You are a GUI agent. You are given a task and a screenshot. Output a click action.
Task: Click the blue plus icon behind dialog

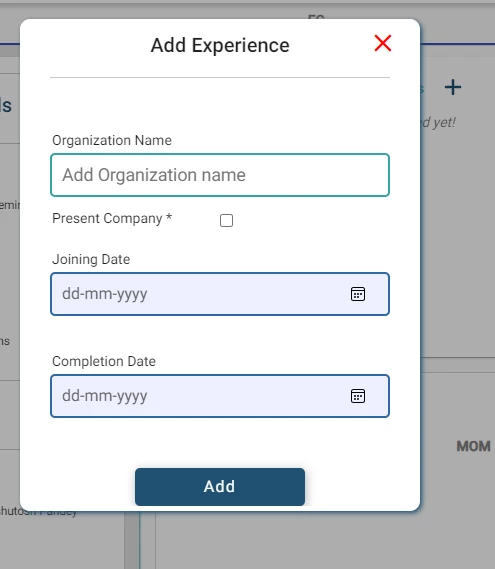pos(453,87)
